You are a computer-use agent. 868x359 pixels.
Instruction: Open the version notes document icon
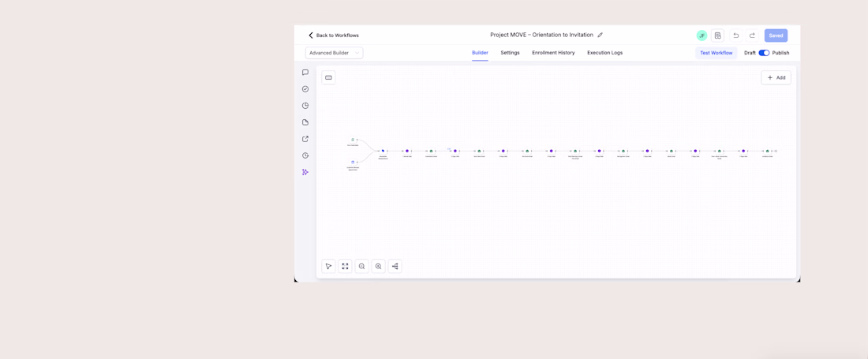pyautogui.click(x=717, y=36)
